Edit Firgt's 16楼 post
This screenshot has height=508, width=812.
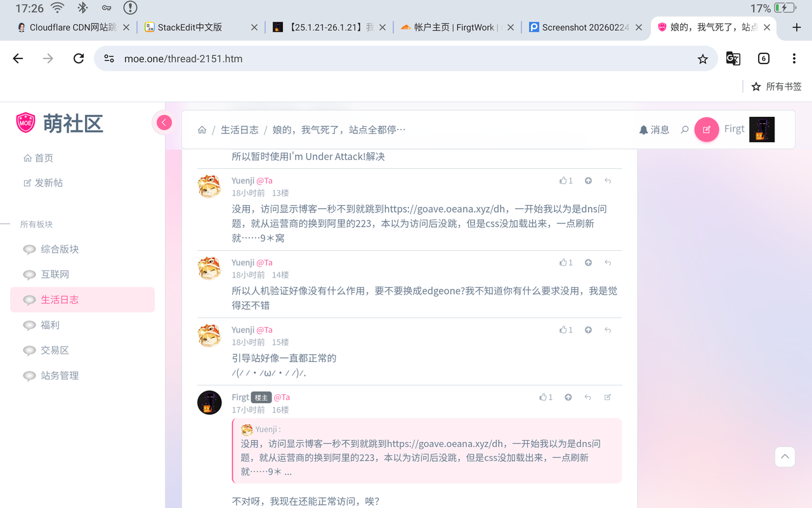(x=608, y=398)
